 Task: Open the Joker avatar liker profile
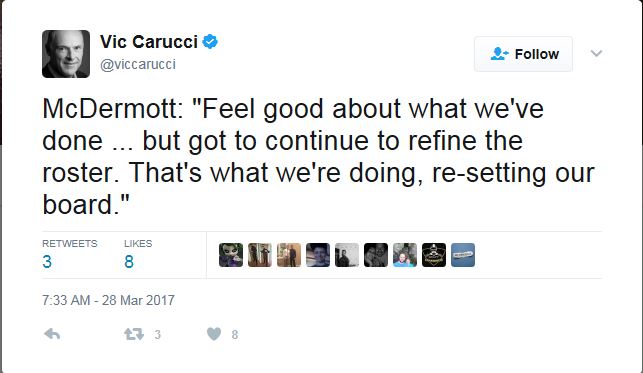[231, 255]
